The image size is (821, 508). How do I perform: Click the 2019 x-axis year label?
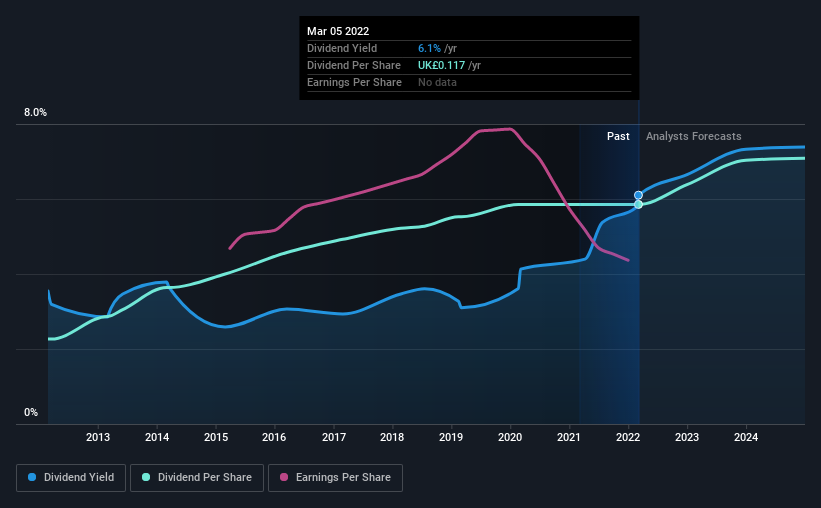point(451,437)
